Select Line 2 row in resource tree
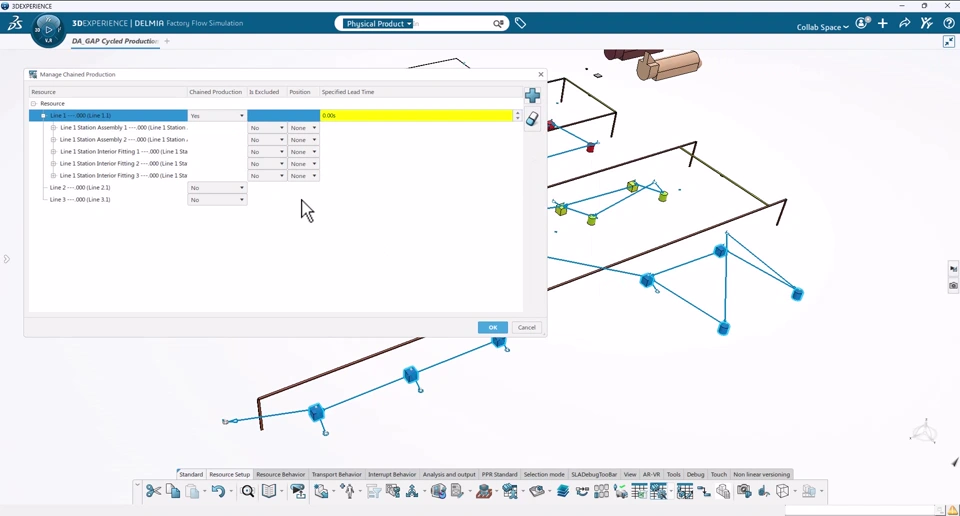 pyautogui.click(x=80, y=188)
